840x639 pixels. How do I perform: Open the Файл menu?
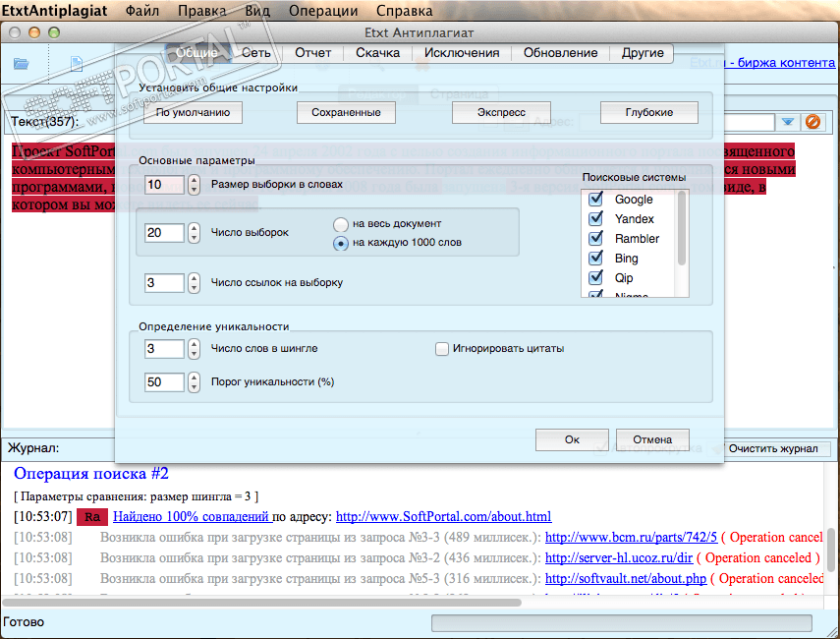point(141,10)
